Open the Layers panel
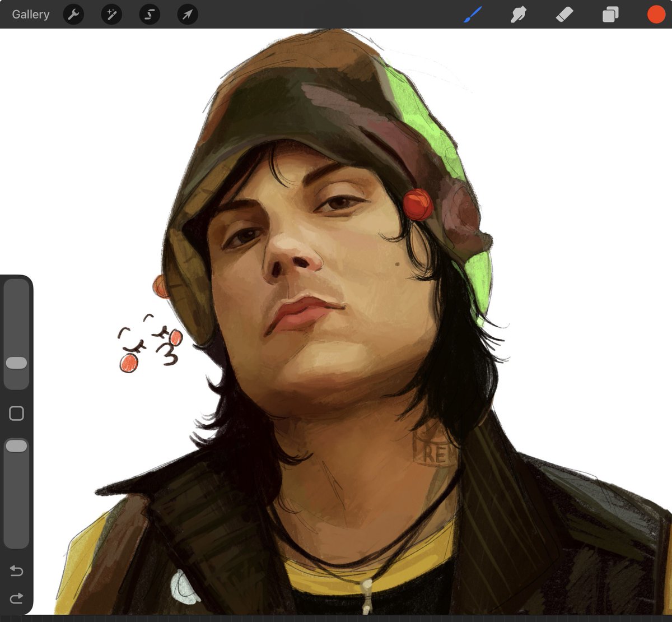 tap(610, 15)
